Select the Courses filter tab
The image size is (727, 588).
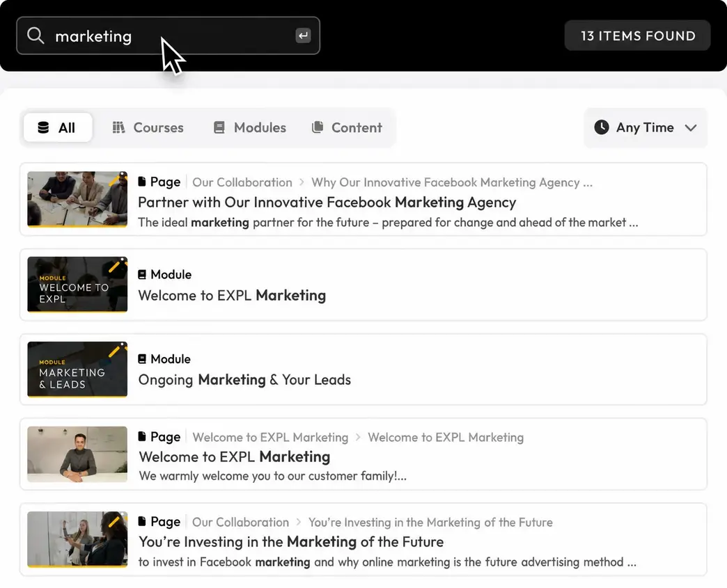pyautogui.click(x=148, y=127)
